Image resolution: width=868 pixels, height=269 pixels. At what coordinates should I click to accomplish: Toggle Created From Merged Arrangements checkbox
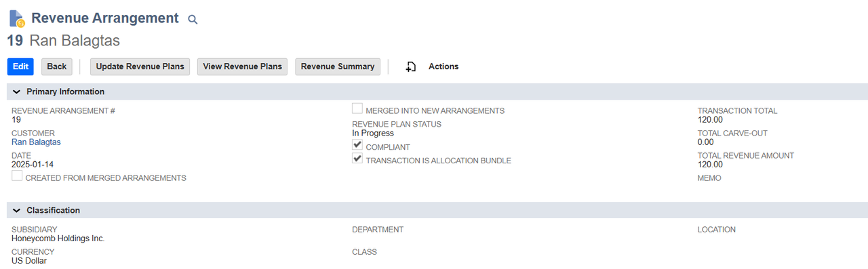pyautogui.click(x=17, y=175)
